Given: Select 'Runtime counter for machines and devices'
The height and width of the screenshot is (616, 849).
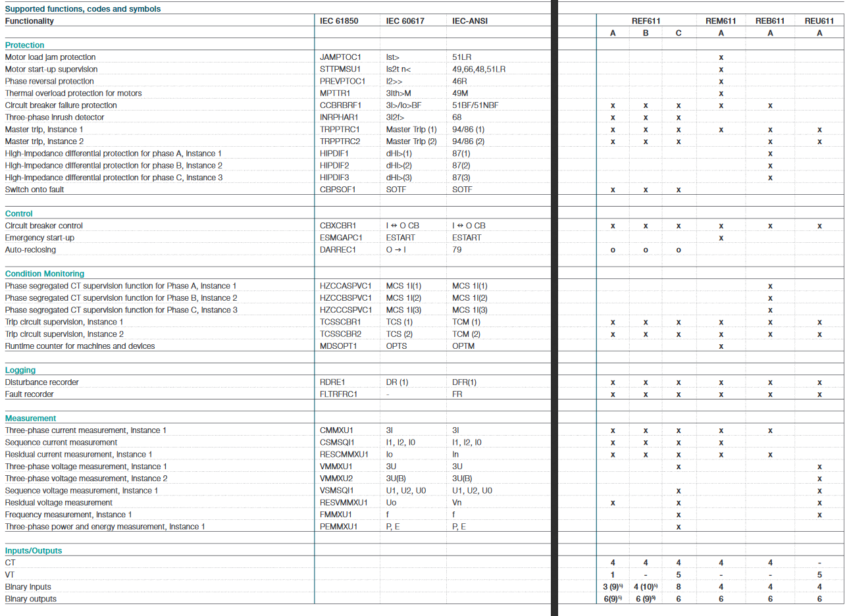Looking at the screenshot, I should point(80,346).
